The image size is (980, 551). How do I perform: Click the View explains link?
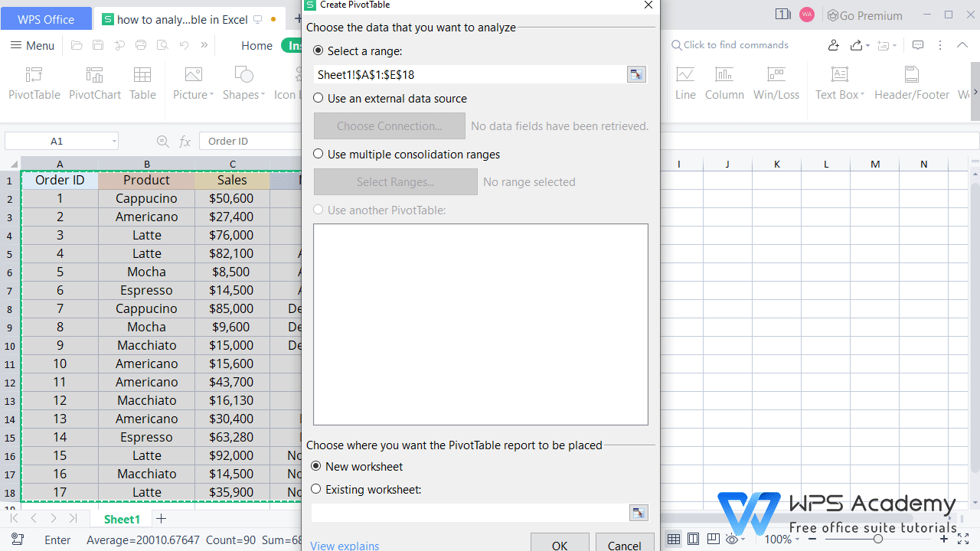pyautogui.click(x=344, y=545)
